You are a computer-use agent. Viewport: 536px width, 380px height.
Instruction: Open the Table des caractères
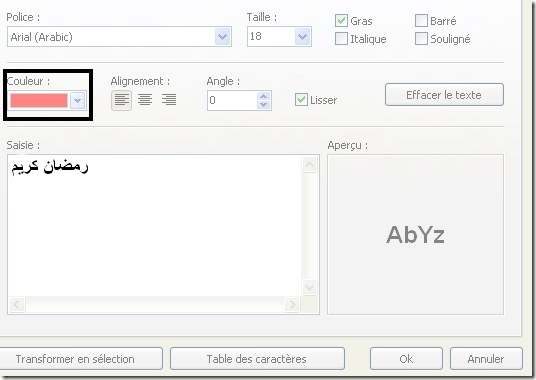257,359
